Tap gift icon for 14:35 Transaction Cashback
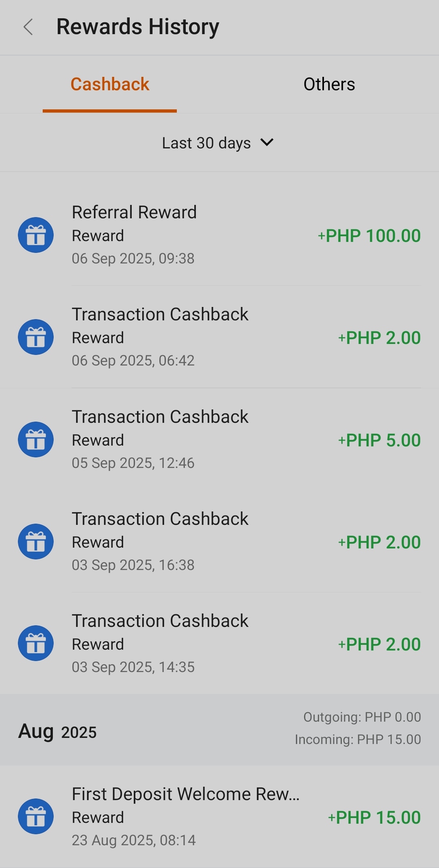 pos(36,643)
